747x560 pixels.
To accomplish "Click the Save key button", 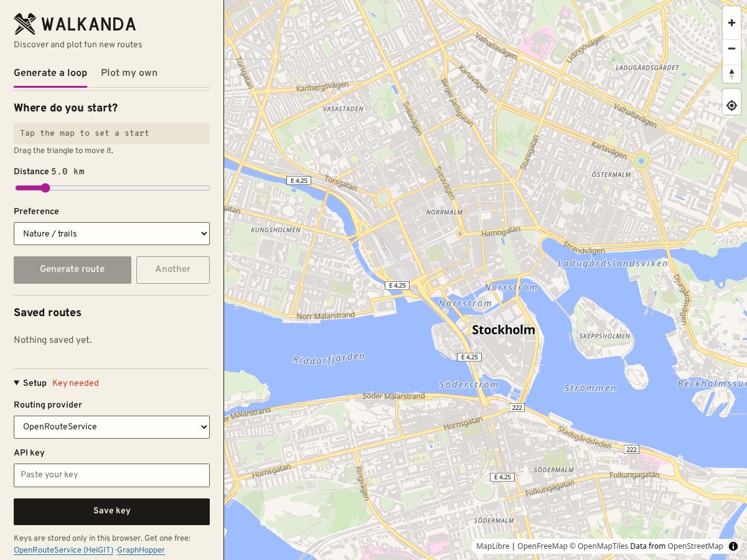I will (x=111, y=511).
